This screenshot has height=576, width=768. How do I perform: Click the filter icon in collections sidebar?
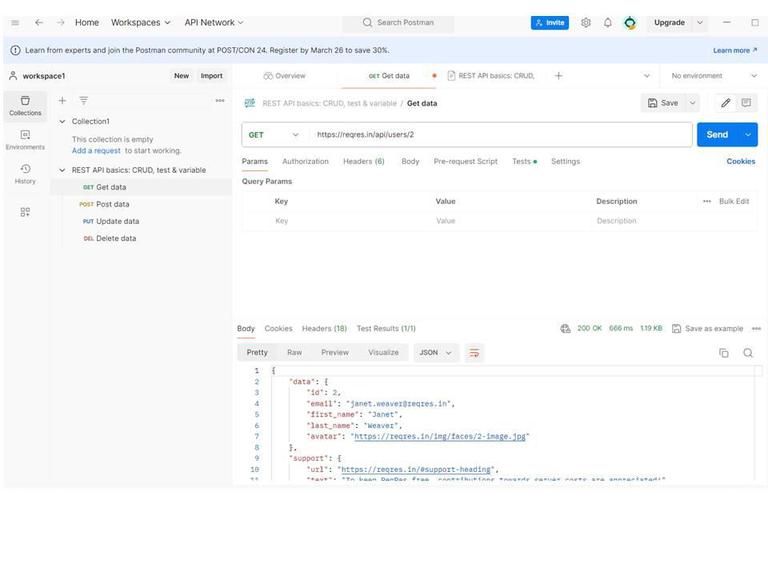pos(84,100)
